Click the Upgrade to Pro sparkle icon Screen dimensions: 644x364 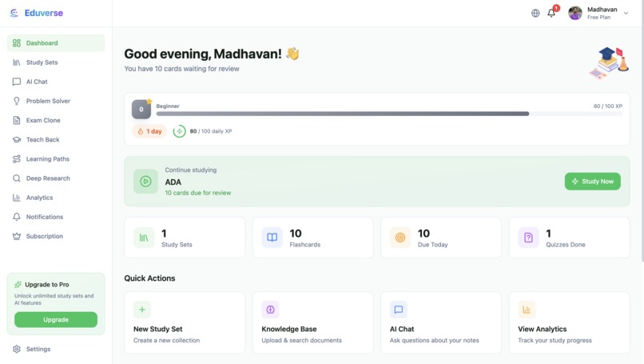pyautogui.click(x=18, y=284)
